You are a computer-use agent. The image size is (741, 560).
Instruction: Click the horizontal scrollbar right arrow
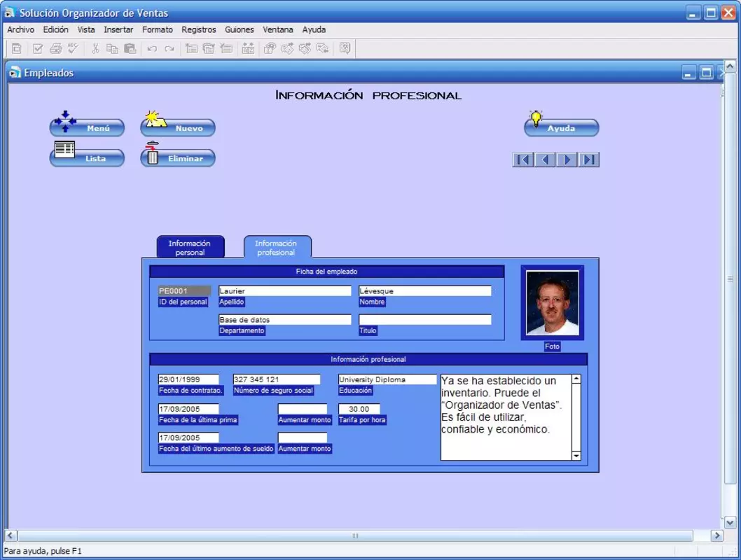[x=717, y=535]
